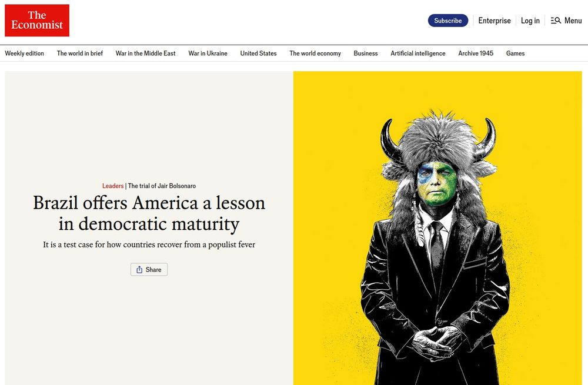The height and width of the screenshot is (385, 588).
Task: Open The world economy section
Action: pyautogui.click(x=315, y=53)
